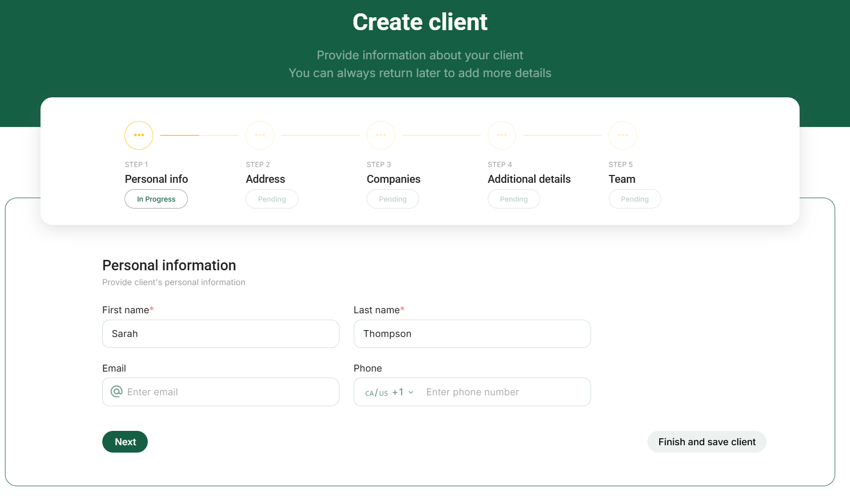Click the progress line between steps 1 and 2
Image resolution: width=850 pixels, height=504 pixels.
(x=199, y=135)
